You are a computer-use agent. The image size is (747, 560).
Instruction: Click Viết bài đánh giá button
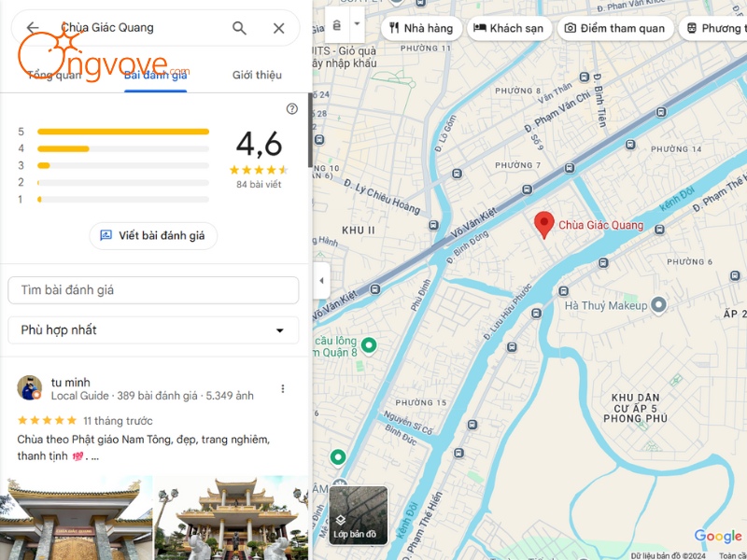[x=153, y=236]
